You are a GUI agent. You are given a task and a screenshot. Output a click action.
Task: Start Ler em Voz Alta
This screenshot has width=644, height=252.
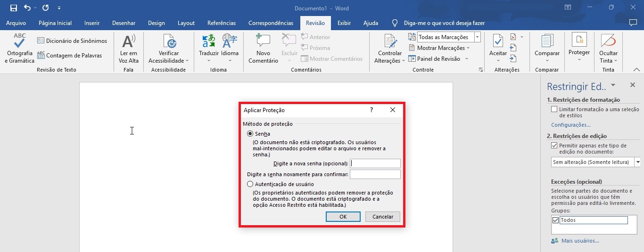click(x=128, y=49)
